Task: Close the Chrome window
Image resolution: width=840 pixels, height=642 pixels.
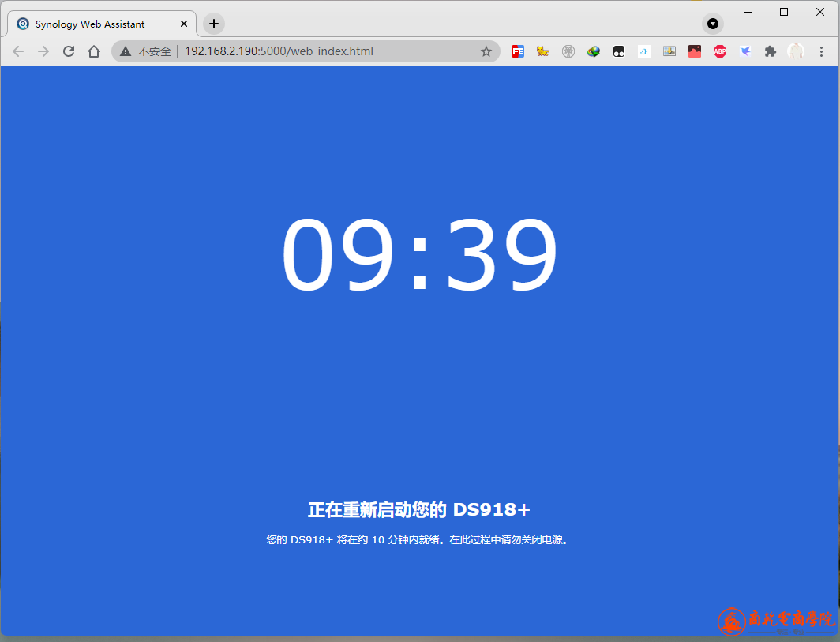Action: pos(820,12)
